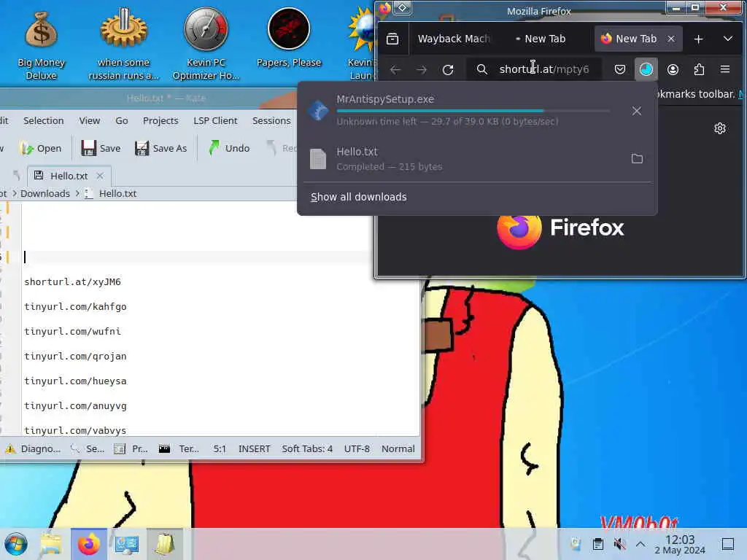Open the Firefox extensions puzzle icon
This screenshot has height=560, width=747.
click(x=699, y=69)
